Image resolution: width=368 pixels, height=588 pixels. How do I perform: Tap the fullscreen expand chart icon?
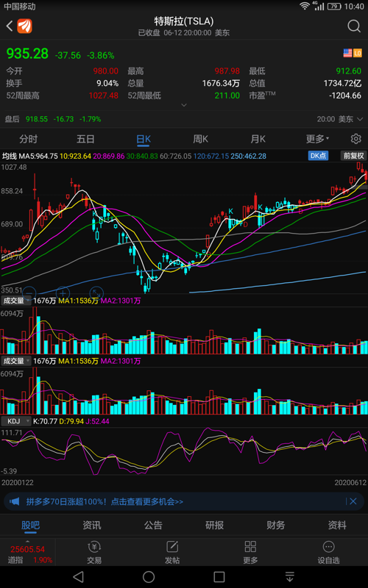pos(96,293)
